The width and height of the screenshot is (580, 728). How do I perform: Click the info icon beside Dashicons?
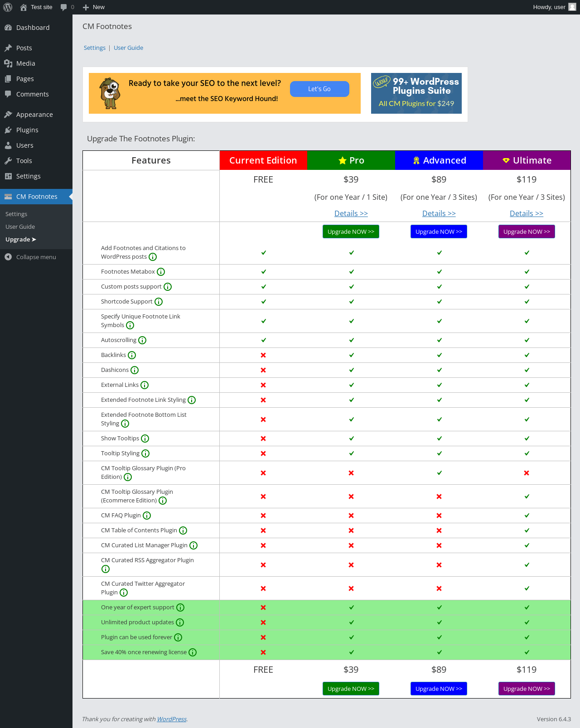135,370
